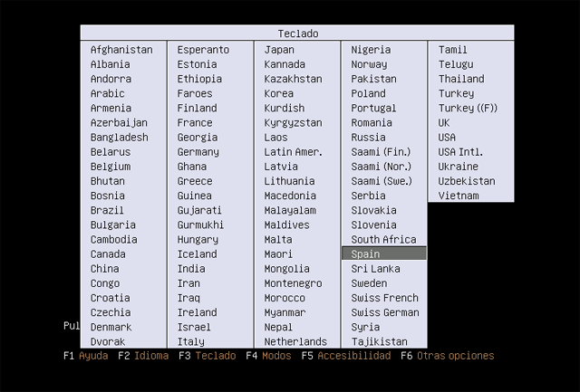Choose France keyboard layout

tap(195, 122)
